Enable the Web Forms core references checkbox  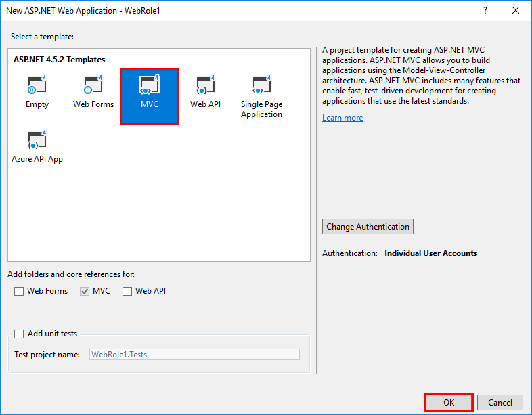pyautogui.click(x=19, y=291)
